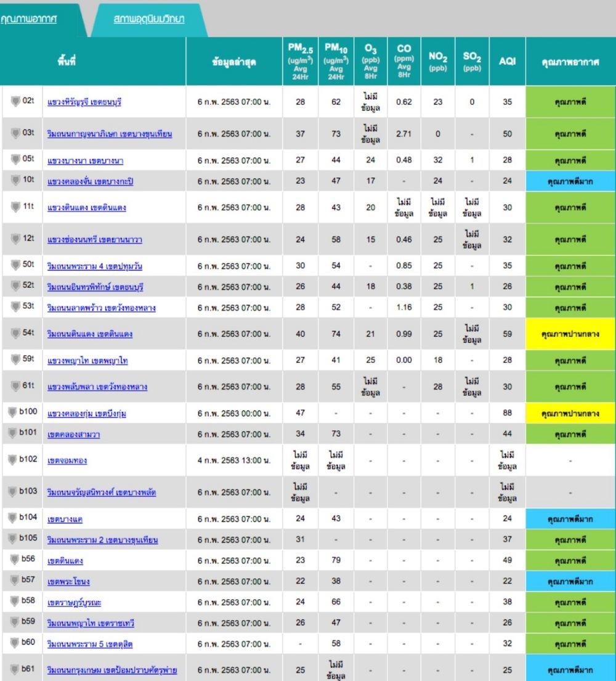Select the CO value 1.16 in row 53t

click(403, 307)
